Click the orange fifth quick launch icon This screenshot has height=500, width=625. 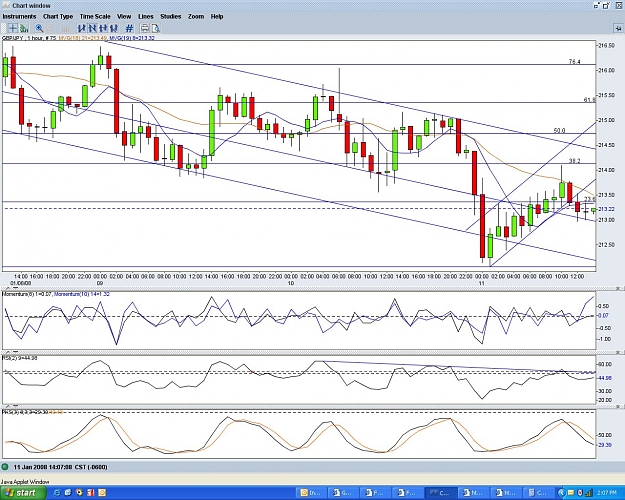click(x=102, y=493)
